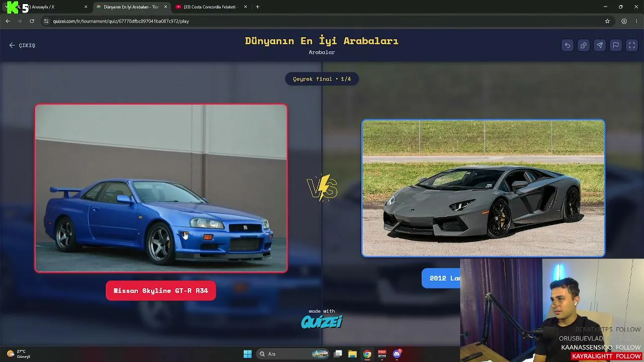Close the Anasayfa / X tab
This screenshot has height=362, width=644.
[86, 7]
